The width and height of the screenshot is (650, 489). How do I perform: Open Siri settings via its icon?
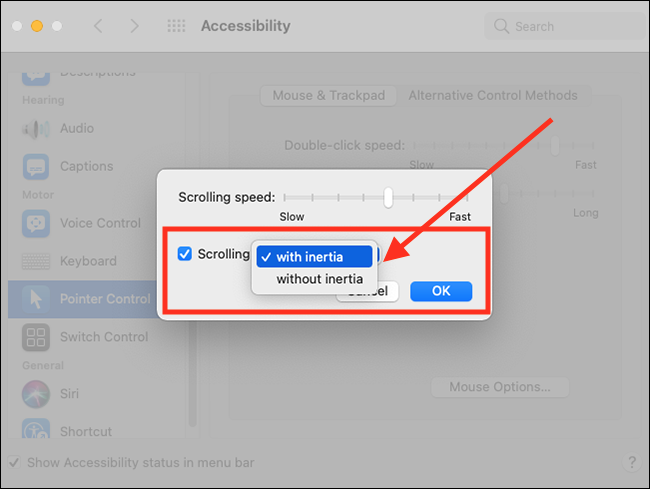point(36,394)
